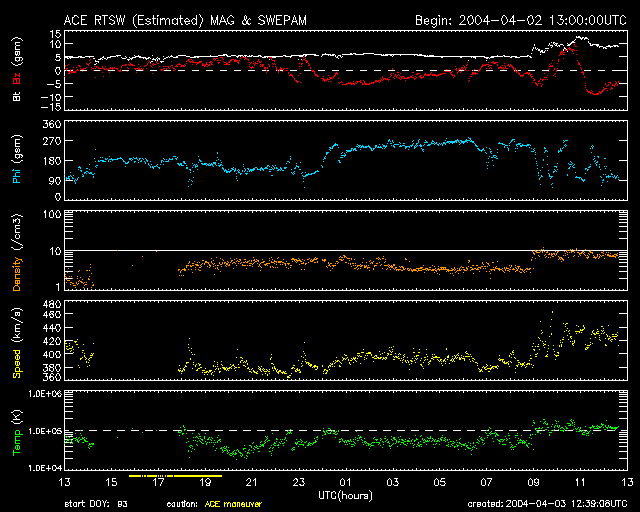Click the yellow ACE maneuver legend text

coord(233,504)
